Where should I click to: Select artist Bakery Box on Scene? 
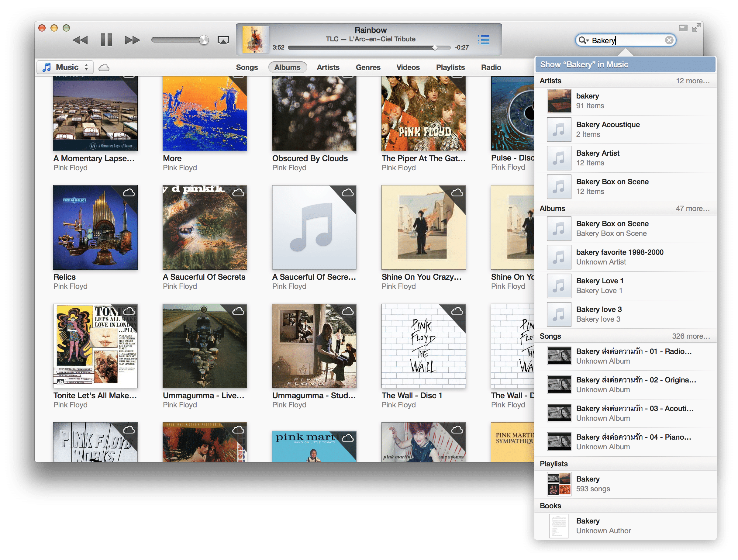pyautogui.click(x=625, y=187)
